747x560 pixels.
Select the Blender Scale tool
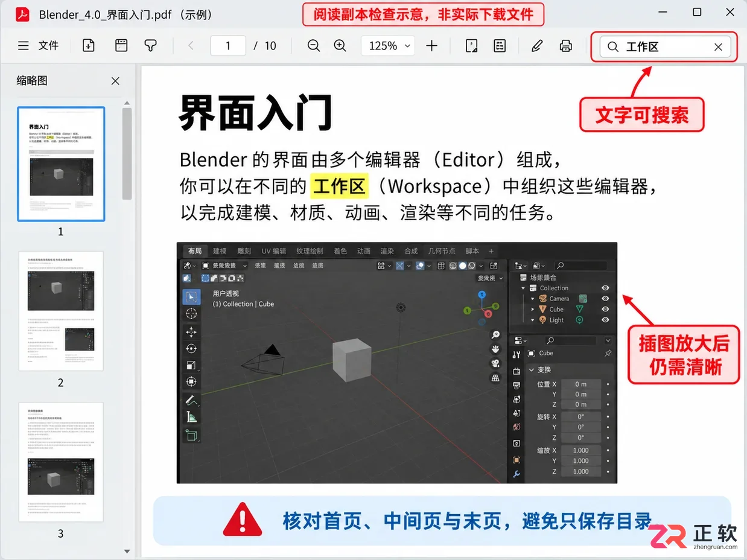coord(191,365)
